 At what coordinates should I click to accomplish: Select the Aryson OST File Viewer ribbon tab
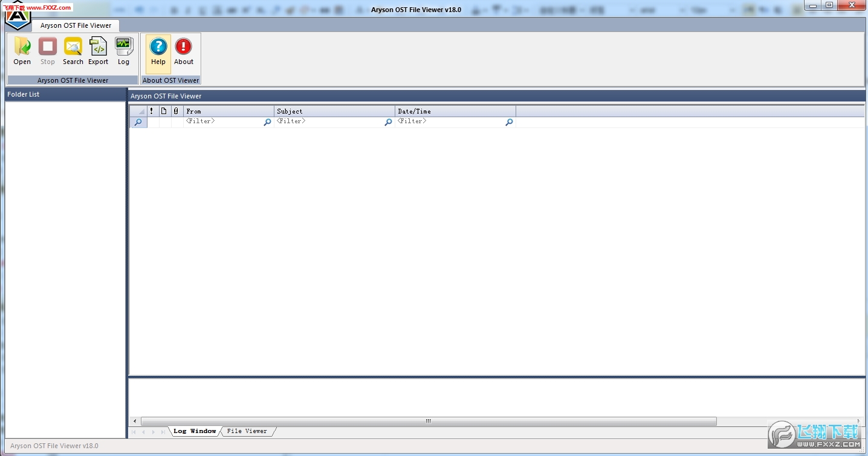tap(76, 25)
